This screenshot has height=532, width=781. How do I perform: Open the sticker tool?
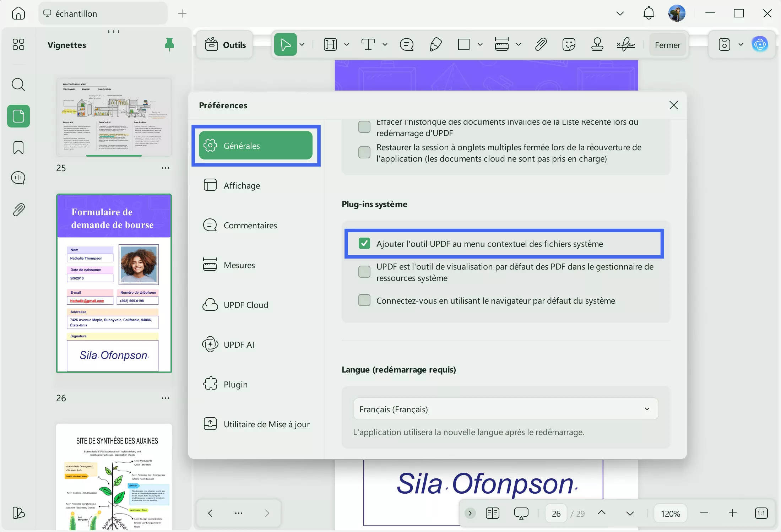coord(569,45)
